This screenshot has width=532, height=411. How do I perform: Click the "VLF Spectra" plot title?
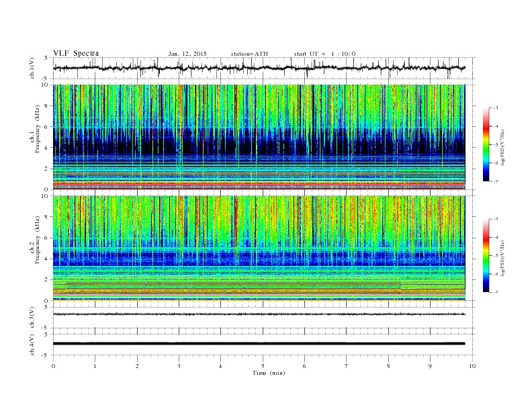click(x=76, y=53)
